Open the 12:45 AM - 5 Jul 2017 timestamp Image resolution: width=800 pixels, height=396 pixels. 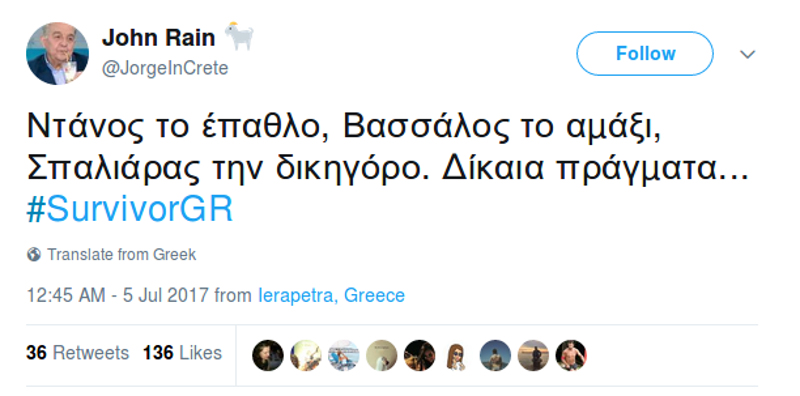coord(118,295)
